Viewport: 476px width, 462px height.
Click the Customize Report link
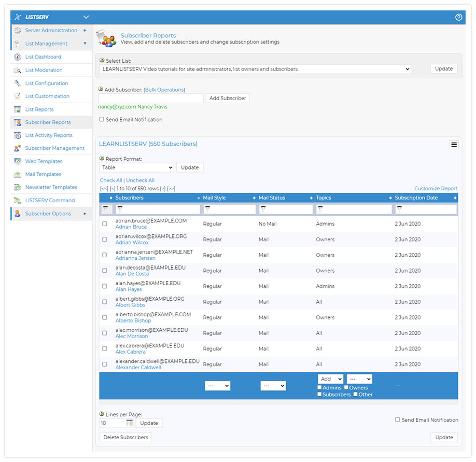[436, 189]
